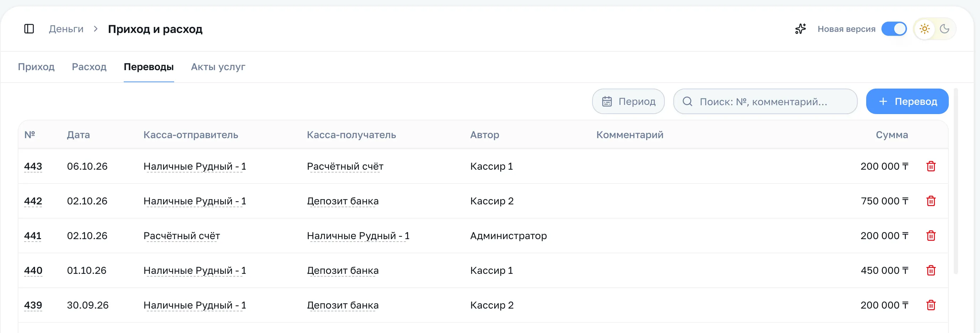Open transfer number 441
Screen dimensions: 980x333
coord(33,236)
